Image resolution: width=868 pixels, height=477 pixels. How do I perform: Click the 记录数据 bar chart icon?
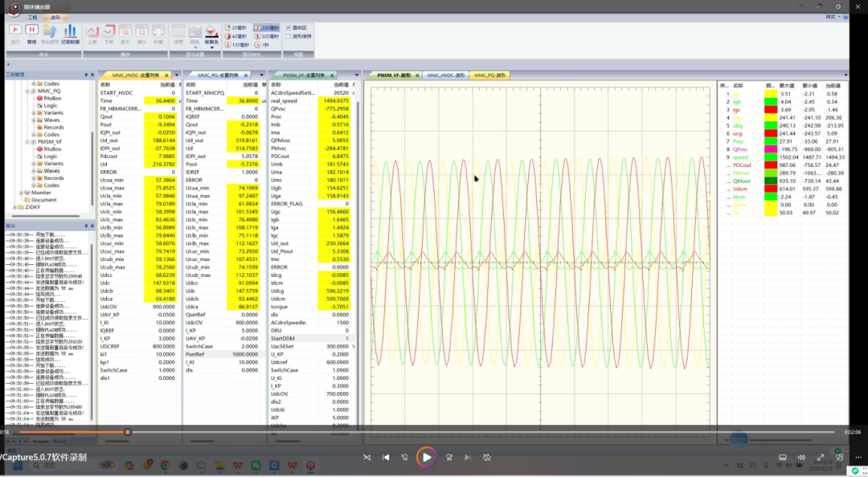pyautogui.click(x=70, y=31)
